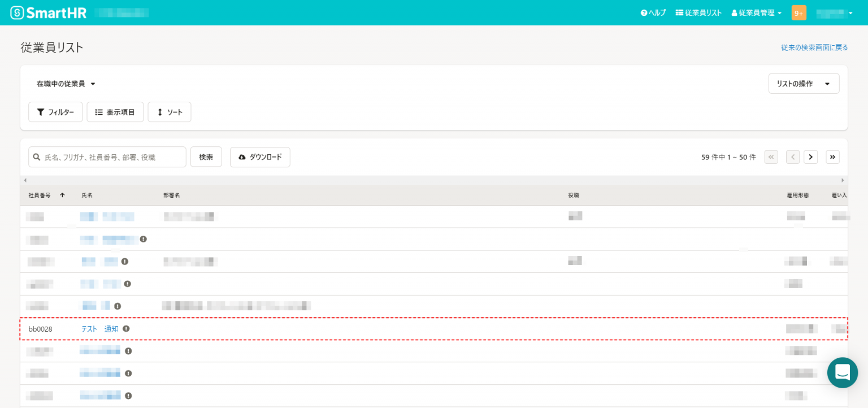Select 従業員リスト in the top menu
The width and height of the screenshot is (868, 408).
tap(698, 12)
